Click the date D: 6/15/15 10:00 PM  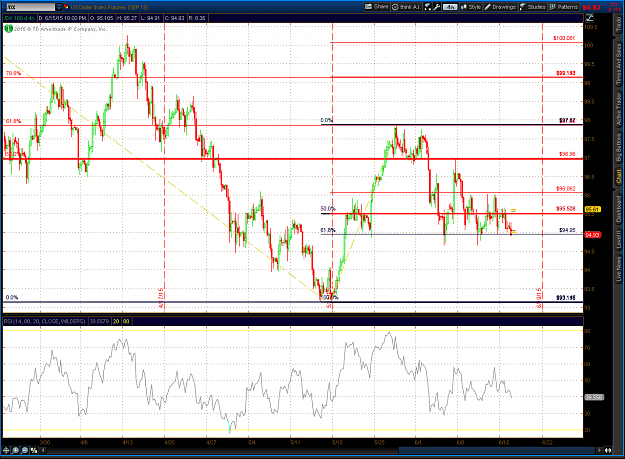(x=63, y=18)
